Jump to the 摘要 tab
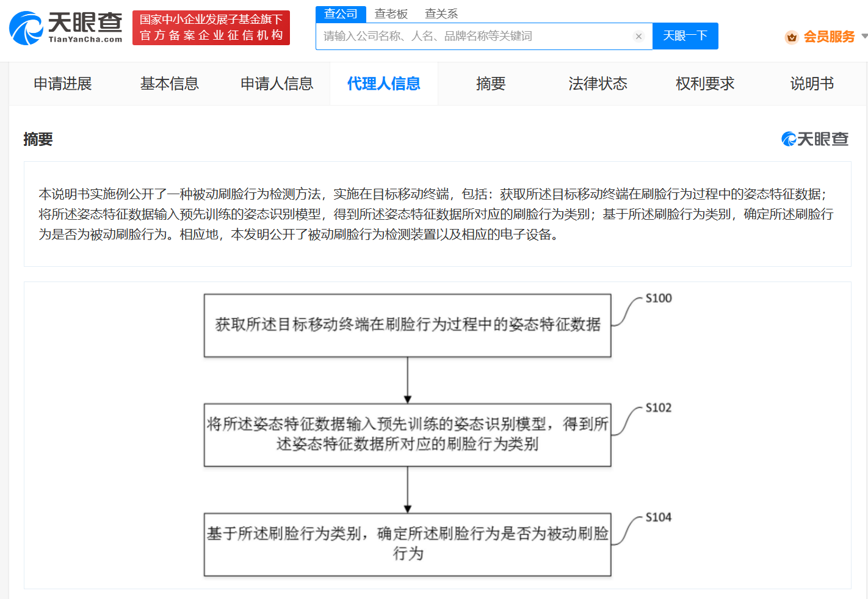The image size is (868, 599). [491, 84]
